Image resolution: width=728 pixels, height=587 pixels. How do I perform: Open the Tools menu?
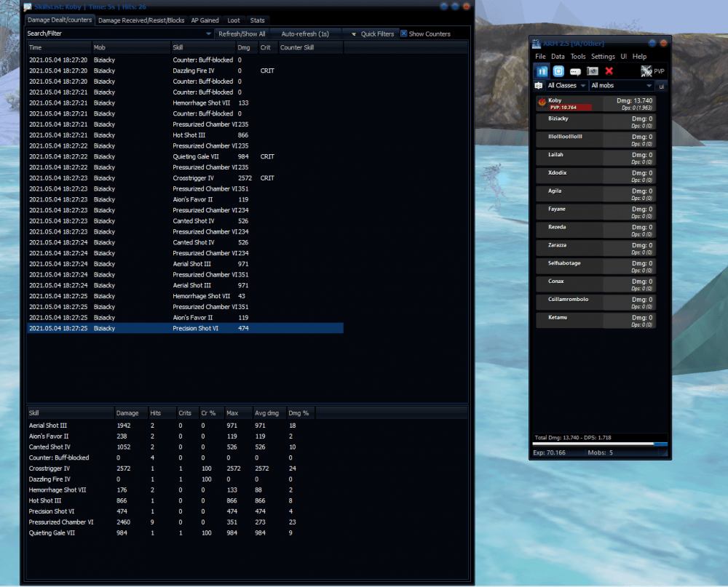pyautogui.click(x=577, y=56)
